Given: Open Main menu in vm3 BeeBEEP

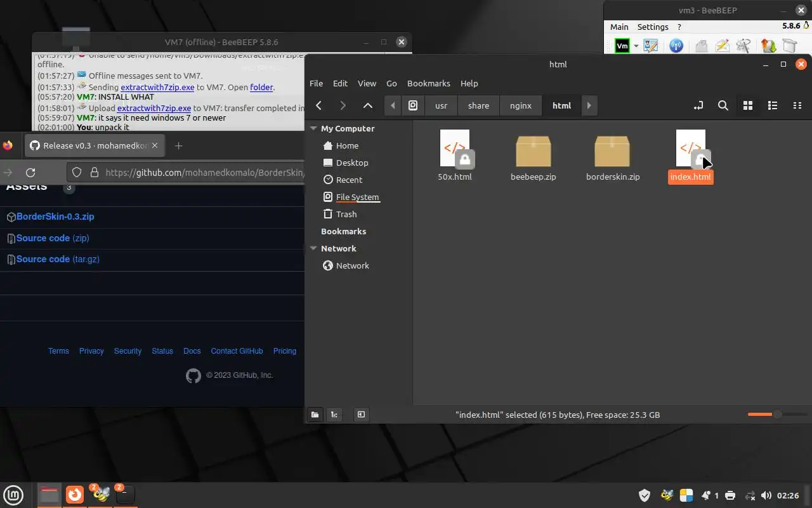Looking at the screenshot, I should 619,27.
